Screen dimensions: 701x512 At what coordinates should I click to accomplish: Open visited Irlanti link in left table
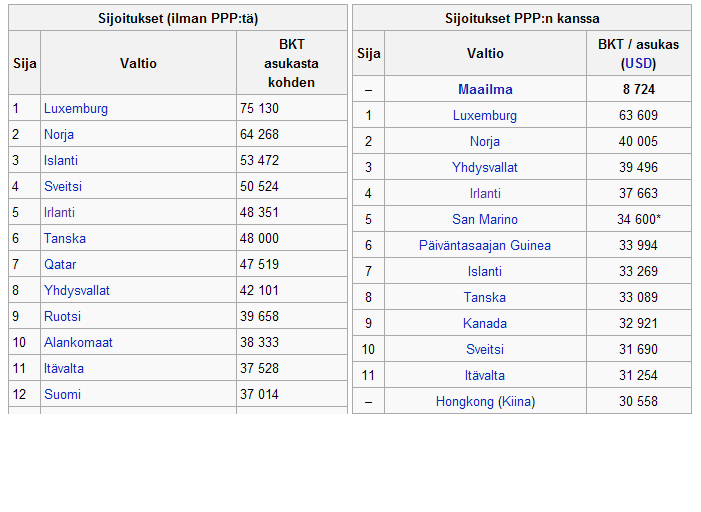pos(59,212)
